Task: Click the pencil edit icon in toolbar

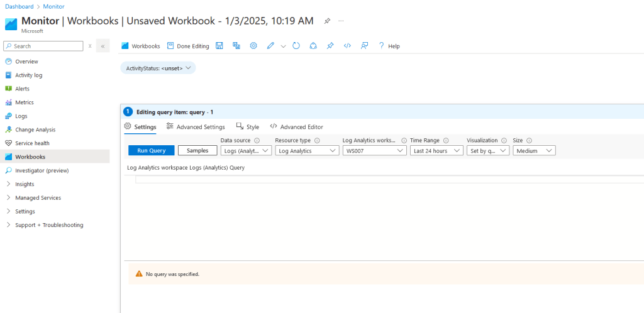Action: click(270, 46)
